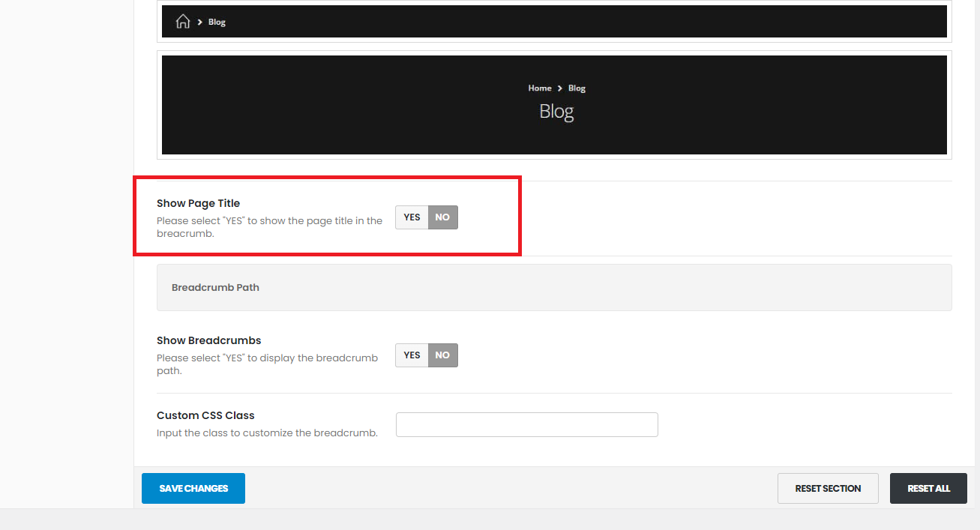Click the Breadcrumb Path section header
Viewport: 980px width, 530px height.
coord(554,287)
